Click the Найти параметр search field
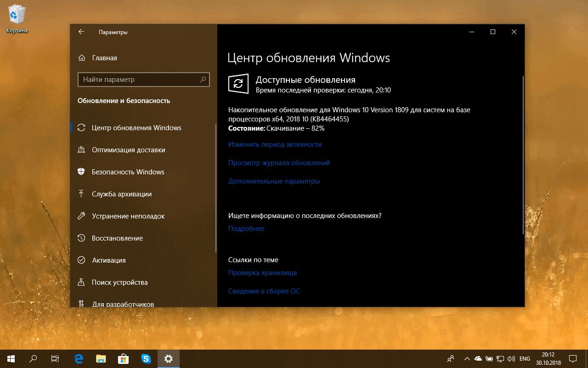This screenshot has height=368, width=588. [x=143, y=79]
